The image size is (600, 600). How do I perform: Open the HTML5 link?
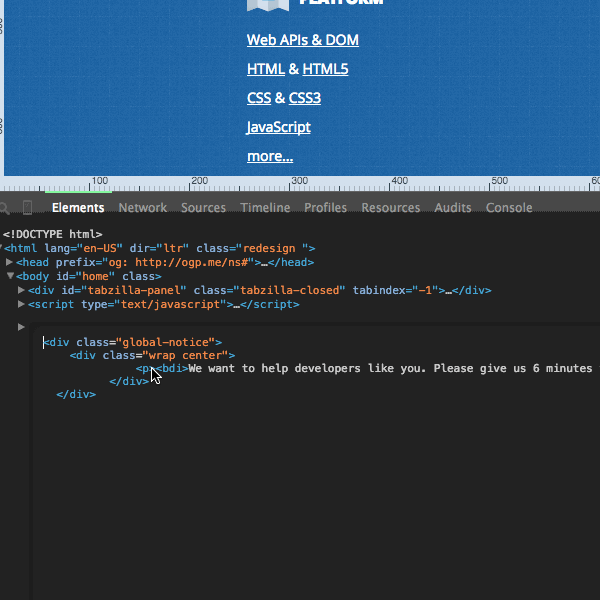point(325,69)
